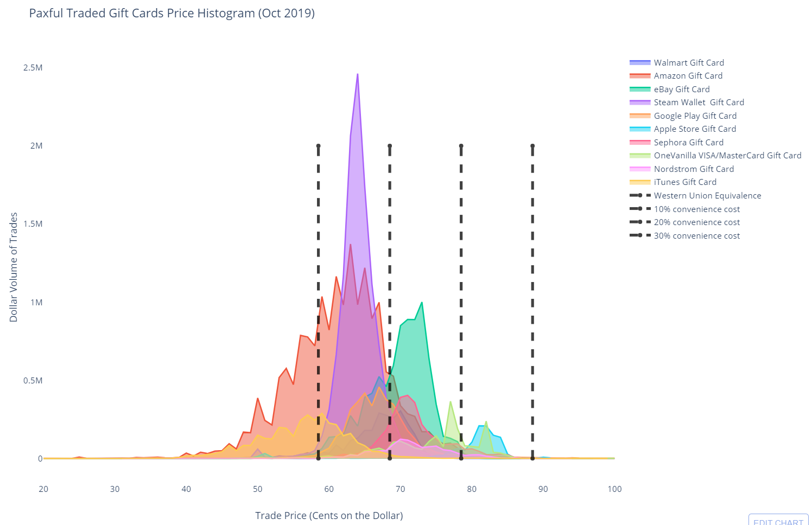Click the 30% convenience cost dashed icon

tap(640, 236)
